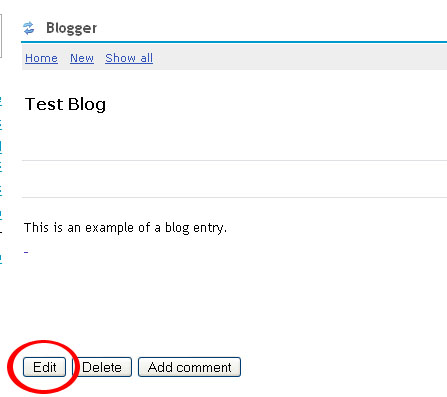Click the cut-off sidebar link beside Test Blog
The height and width of the screenshot is (397, 447).
tap(1, 102)
